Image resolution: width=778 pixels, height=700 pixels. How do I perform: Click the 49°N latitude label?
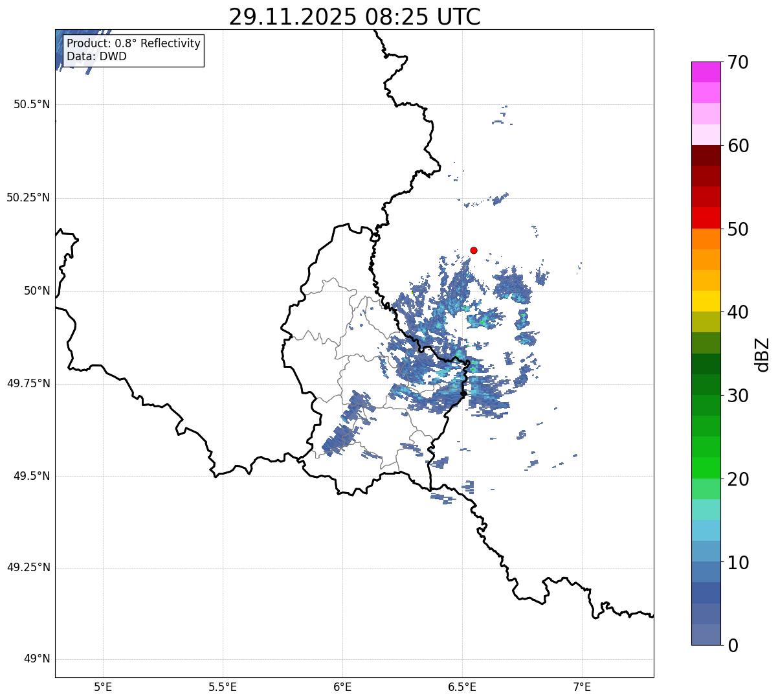coord(37,659)
